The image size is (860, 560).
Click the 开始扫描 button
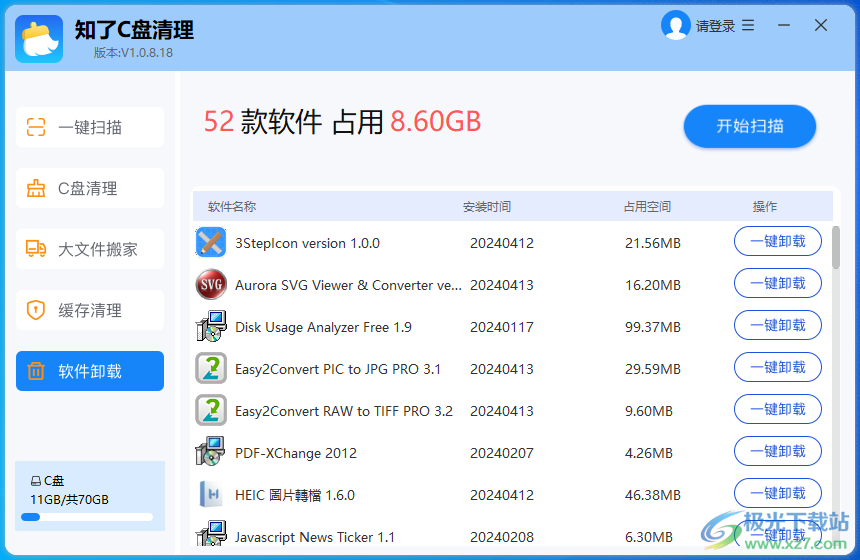[x=750, y=126]
